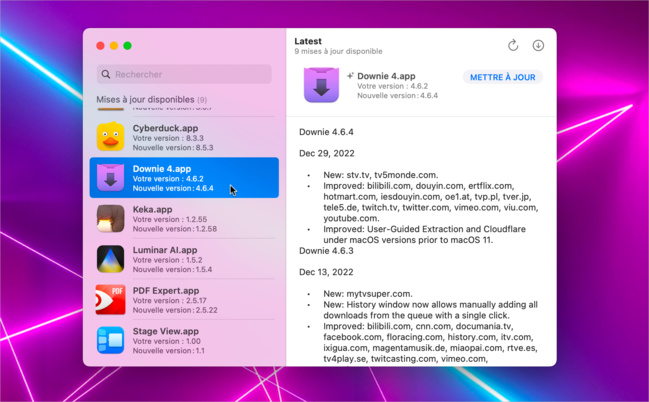Click the PDF Expert red icon
This screenshot has width=649, height=402.
coord(110,299)
